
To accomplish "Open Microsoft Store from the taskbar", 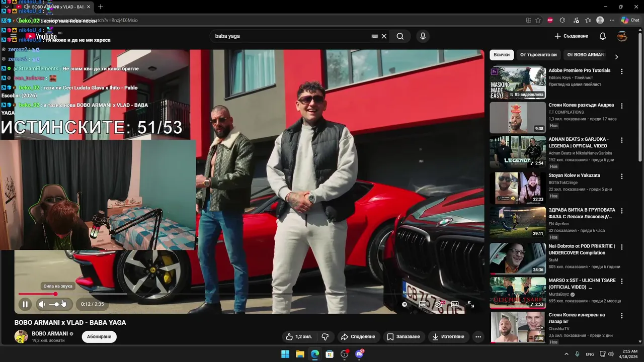I will point(330,354).
